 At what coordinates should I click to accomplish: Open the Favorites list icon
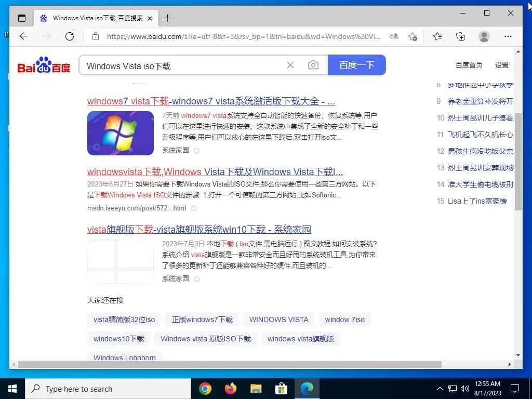point(437,36)
